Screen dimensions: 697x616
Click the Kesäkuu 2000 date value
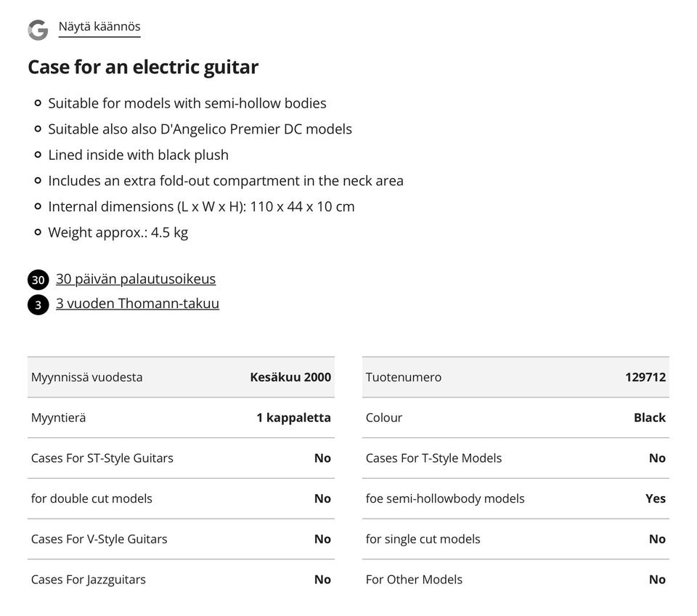pos(290,377)
